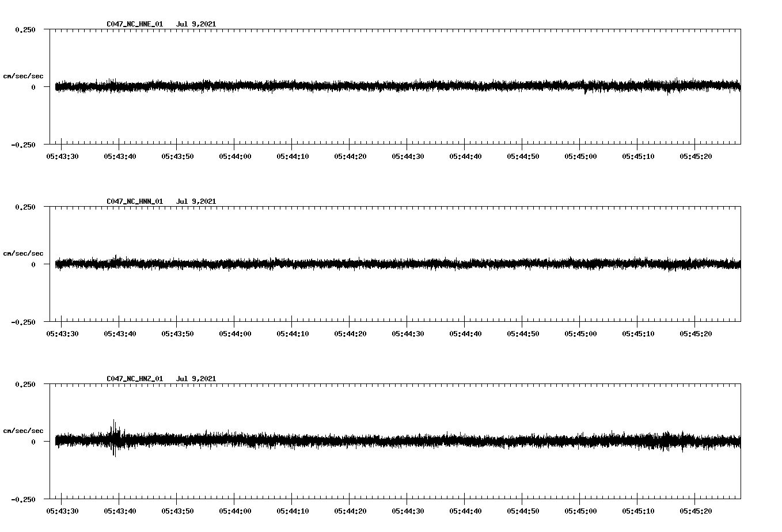Click the 05:43:30 time label under HNZ plot
Viewport: 782px width, 532px height.
tap(62, 511)
